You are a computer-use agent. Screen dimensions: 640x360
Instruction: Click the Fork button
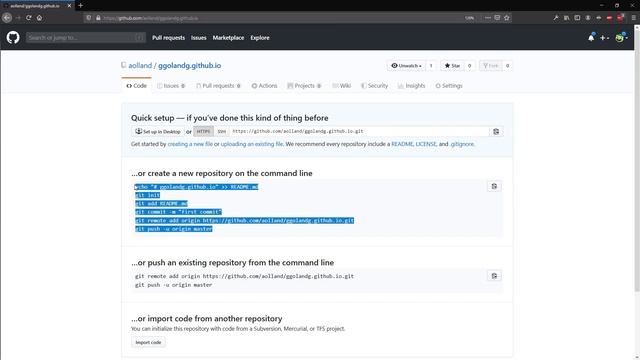[491, 66]
